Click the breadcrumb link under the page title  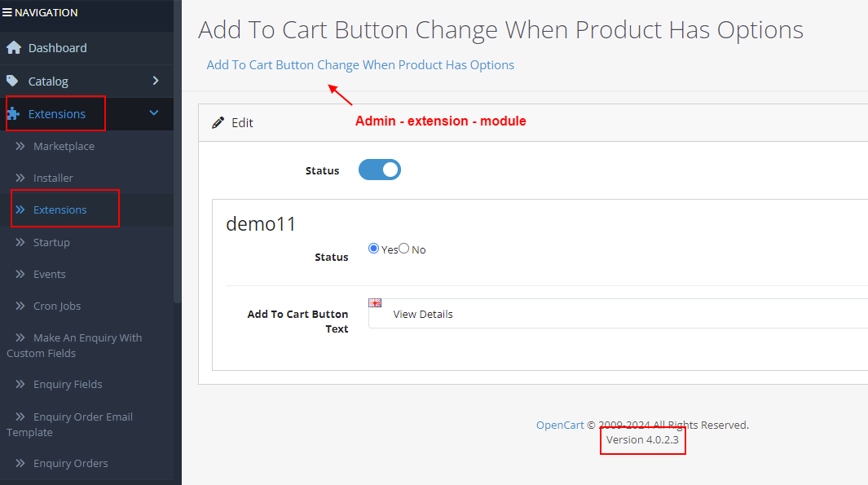tap(360, 64)
